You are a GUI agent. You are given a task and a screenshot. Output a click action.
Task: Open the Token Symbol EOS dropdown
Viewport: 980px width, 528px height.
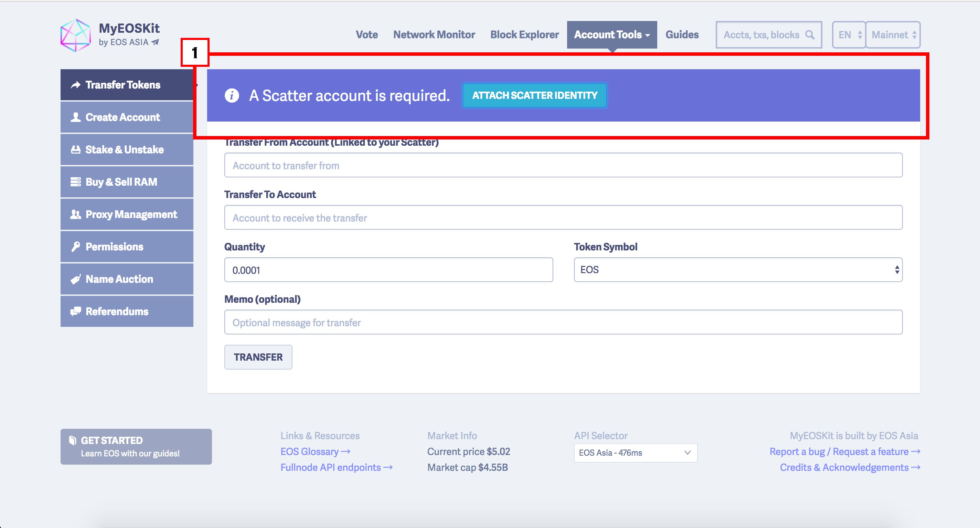738,270
